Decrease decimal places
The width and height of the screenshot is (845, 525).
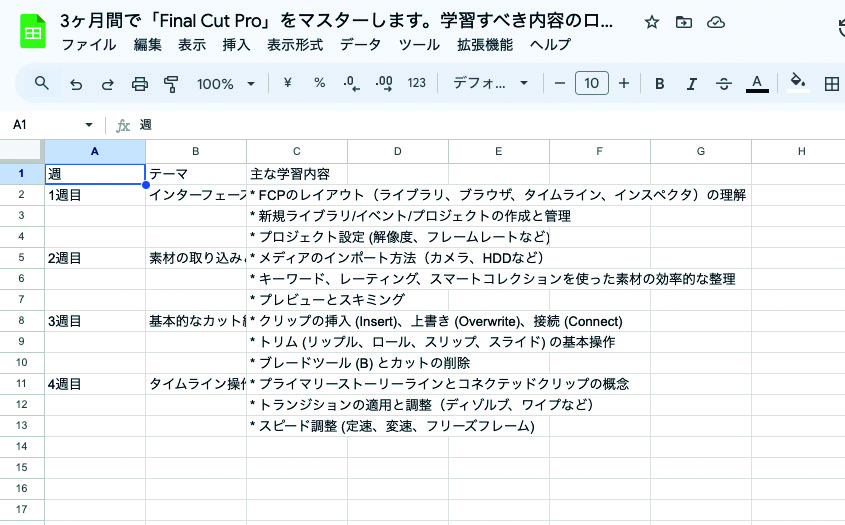tap(351, 84)
